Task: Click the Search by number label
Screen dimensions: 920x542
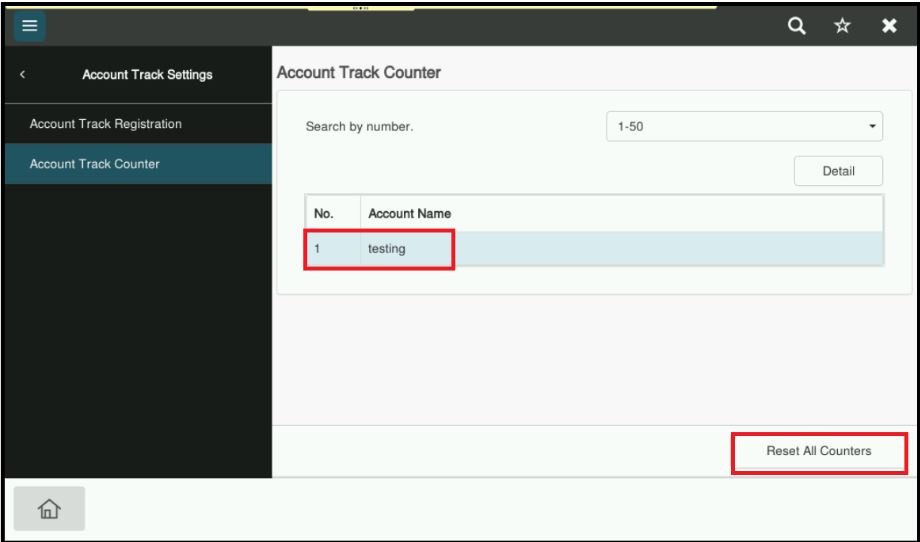Action: [x=358, y=127]
